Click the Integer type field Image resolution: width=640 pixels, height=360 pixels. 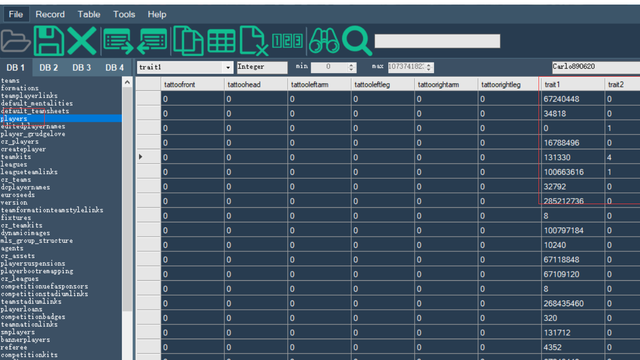point(262,67)
